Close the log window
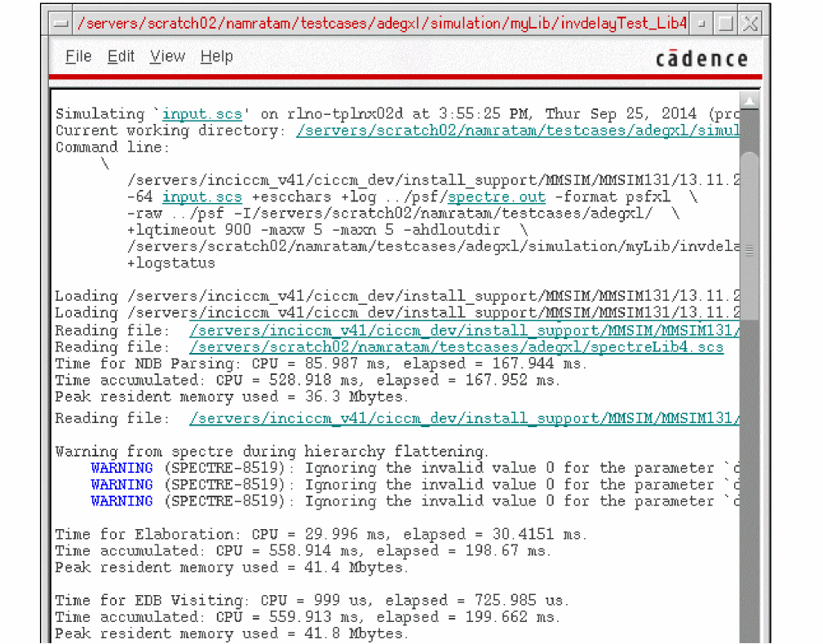 point(750,24)
